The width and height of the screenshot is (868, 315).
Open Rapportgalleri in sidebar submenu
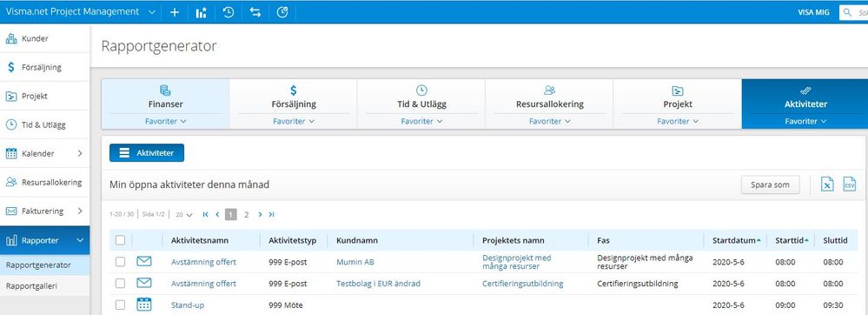coord(45,286)
